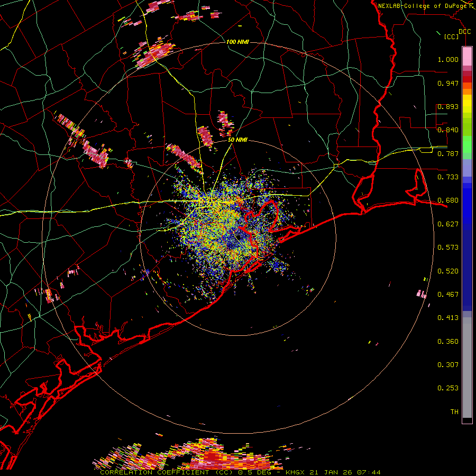Click the 100 NMI range ring label
476x476 pixels.
pyautogui.click(x=237, y=42)
